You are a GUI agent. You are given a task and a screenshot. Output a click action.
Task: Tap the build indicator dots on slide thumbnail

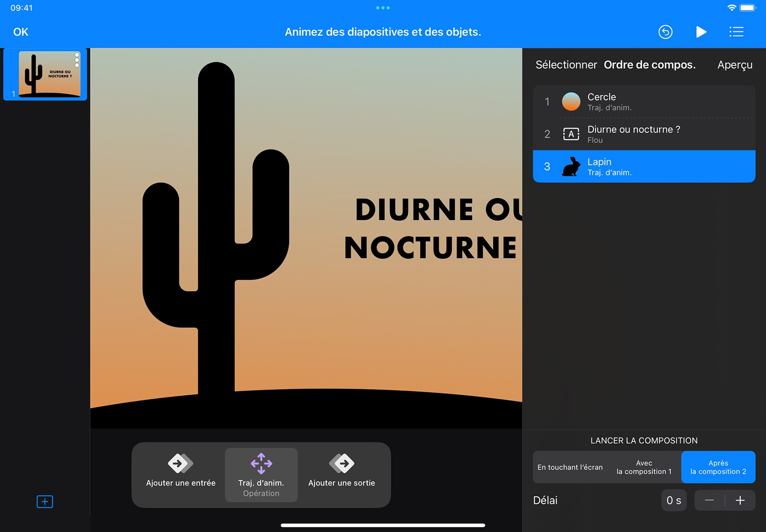[77, 60]
